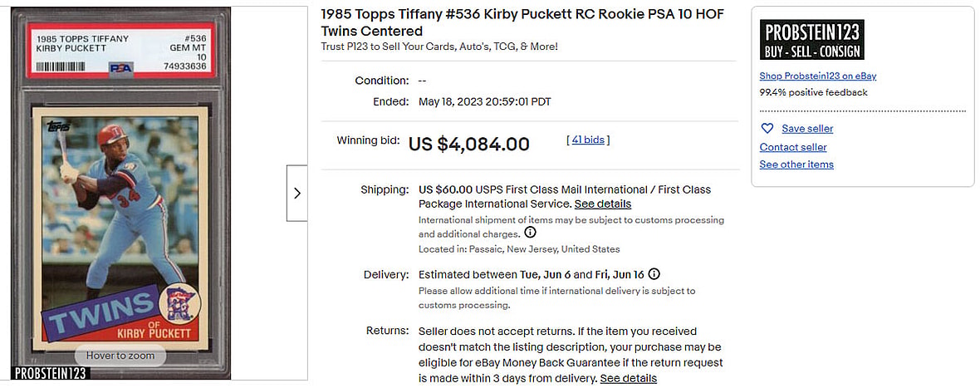This screenshot has height=388, width=980.
Task: Click the 'Hover to zoom' pill on the image
Action: [x=120, y=356]
